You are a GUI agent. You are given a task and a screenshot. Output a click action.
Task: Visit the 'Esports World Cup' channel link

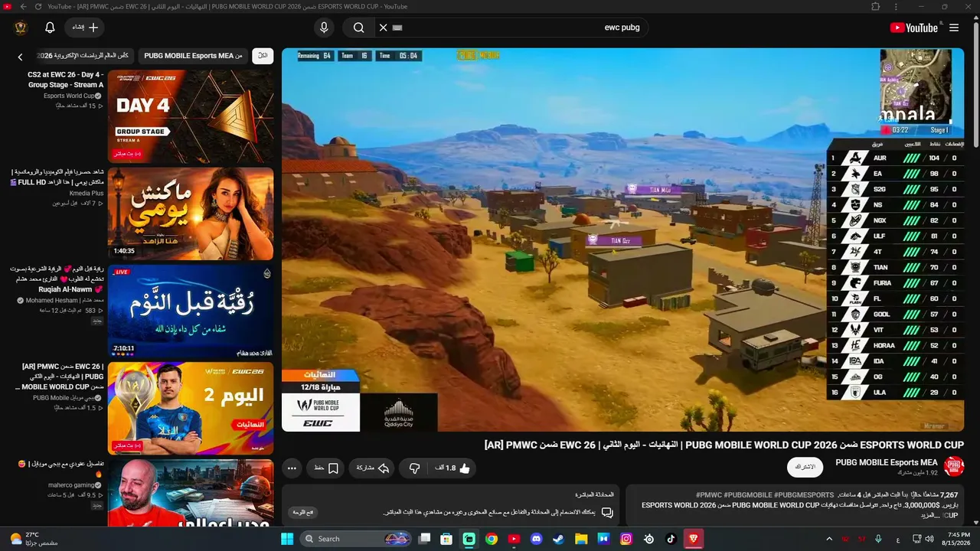click(x=69, y=96)
